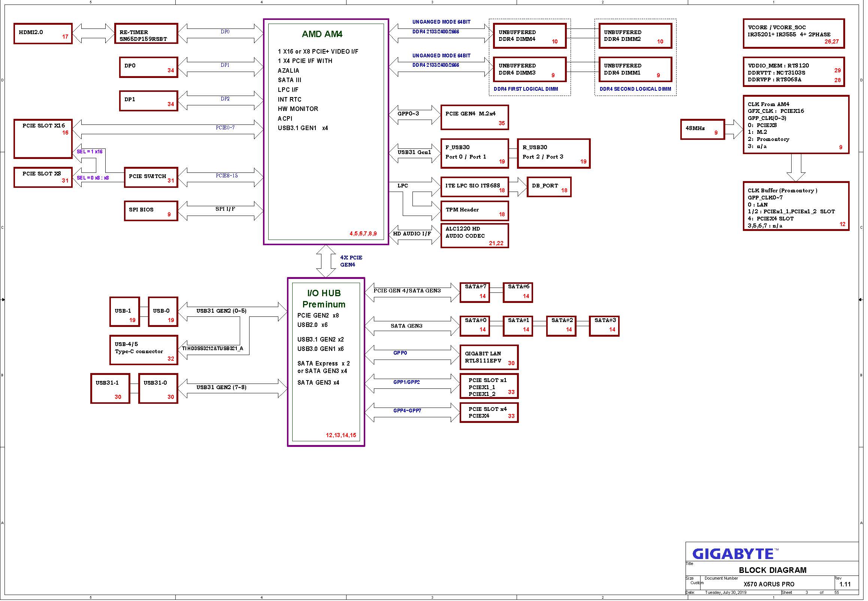Screen dimensions: 868x601
Task: Select the USB31-1 block
Action: pyautogui.click(x=110, y=389)
